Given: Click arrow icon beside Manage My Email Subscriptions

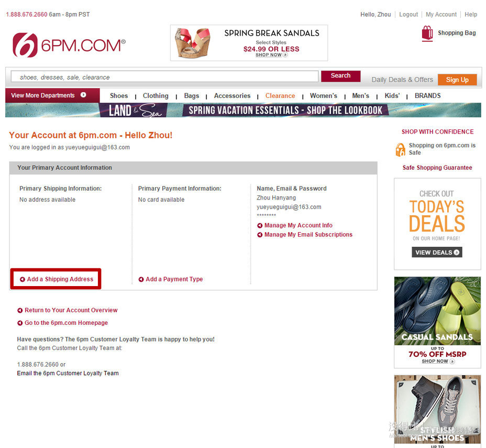Looking at the screenshot, I should click(260, 235).
